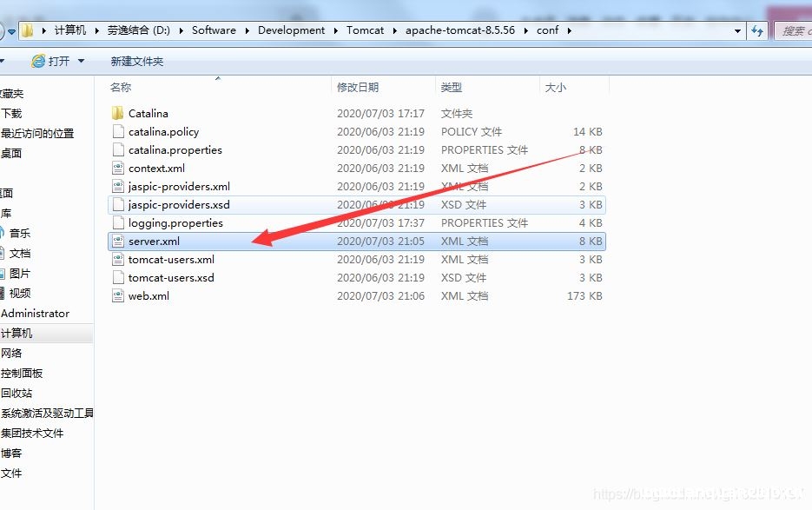The image size is (812, 510).
Task: Open the address bar history dropdown arrow
Action: 737,30
